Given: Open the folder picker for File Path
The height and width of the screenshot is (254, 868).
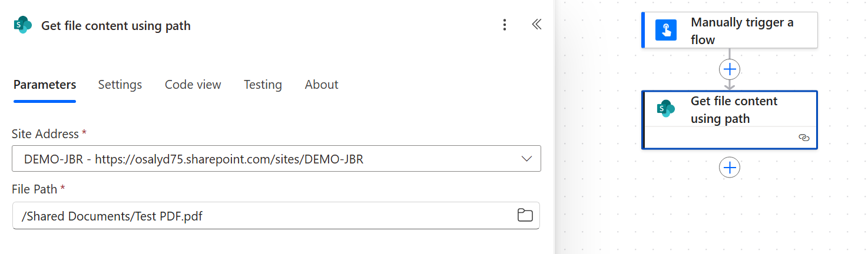Looking at the screenshot, I should click(x=524, y=215).
